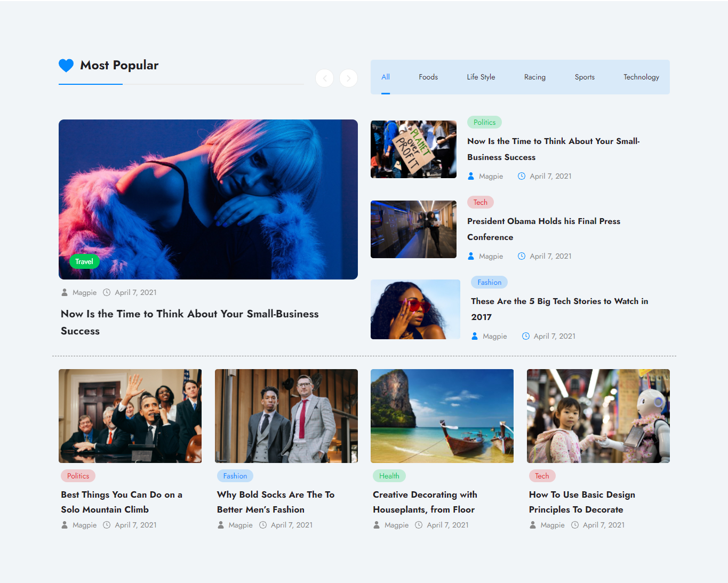Click the Travel badge on the featured image

[84, 261]
